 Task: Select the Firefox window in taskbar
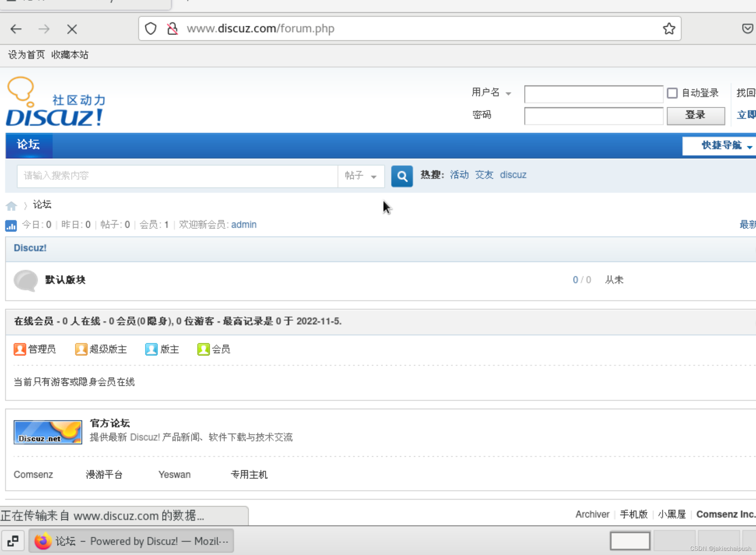(x=131, y=541)
